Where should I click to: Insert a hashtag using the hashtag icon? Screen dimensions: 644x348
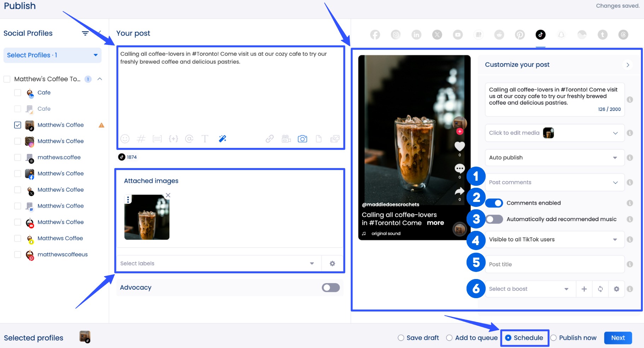(141, 139)
